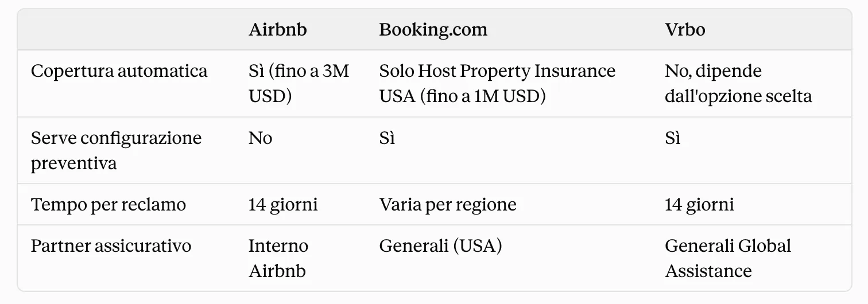Image resolution: width=868 pixels, height=304 pixels.
Task: Click the No, dipende dall'opzione scelta cell
Action: tap(738, 84)
